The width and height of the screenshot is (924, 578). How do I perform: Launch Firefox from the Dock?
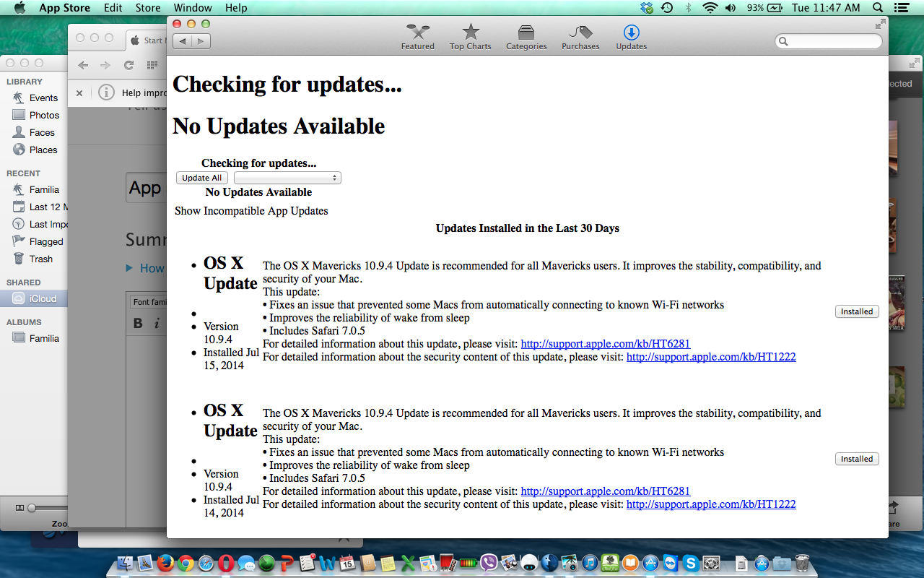pyautogui.click(x=165, y=563)
